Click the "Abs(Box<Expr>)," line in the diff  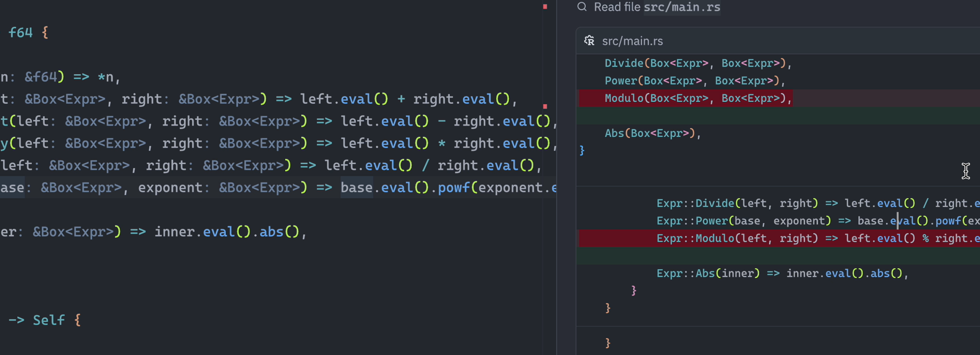653,133
